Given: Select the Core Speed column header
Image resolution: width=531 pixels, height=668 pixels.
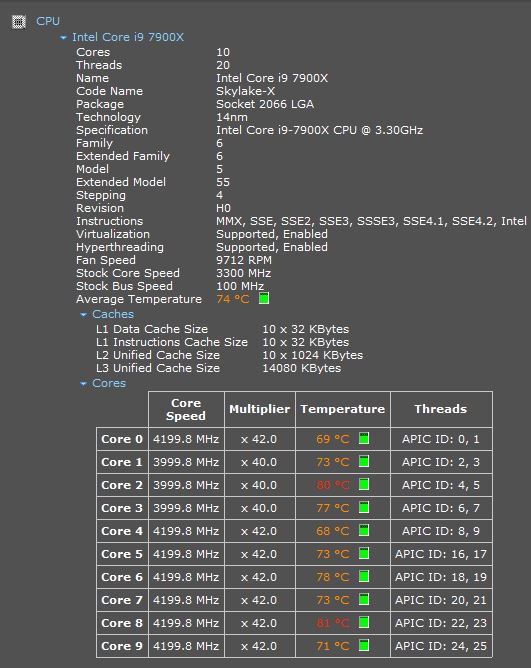Looking at the screenshot, I should click(186, 409).
